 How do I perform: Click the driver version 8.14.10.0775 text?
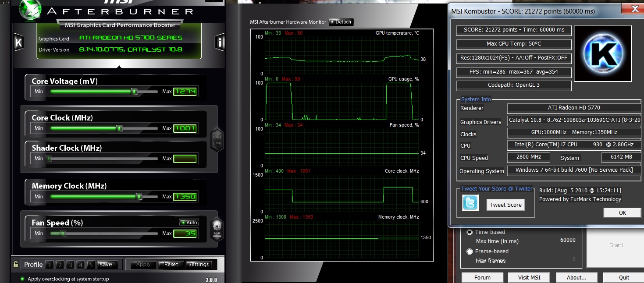[x=131, y=49]
